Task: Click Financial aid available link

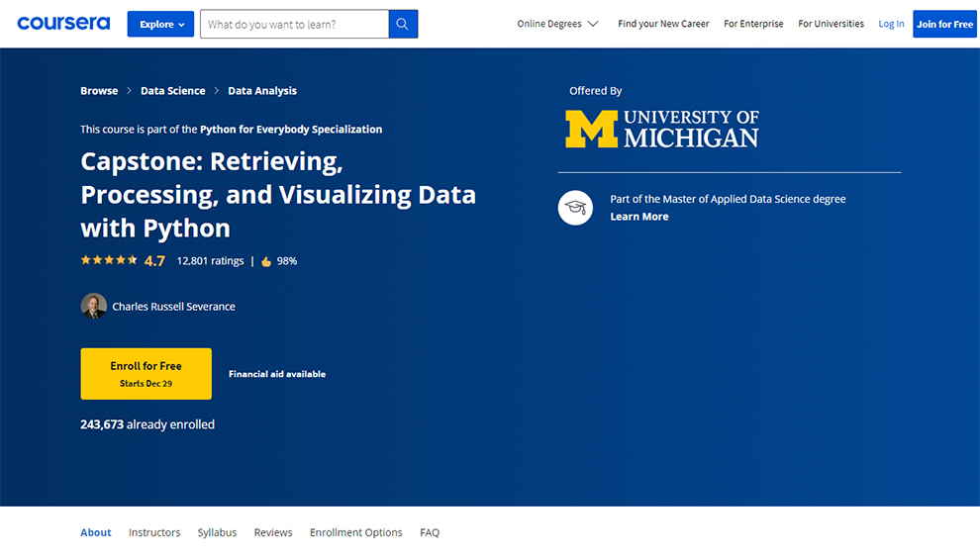Action: [x=277, y=374]
